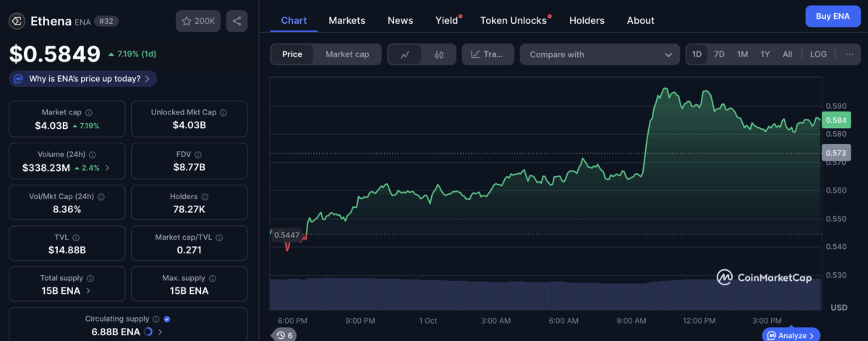Click the share icon next to 200K
868x341 pixels.
pyautogui.click(x=237, y=21)
